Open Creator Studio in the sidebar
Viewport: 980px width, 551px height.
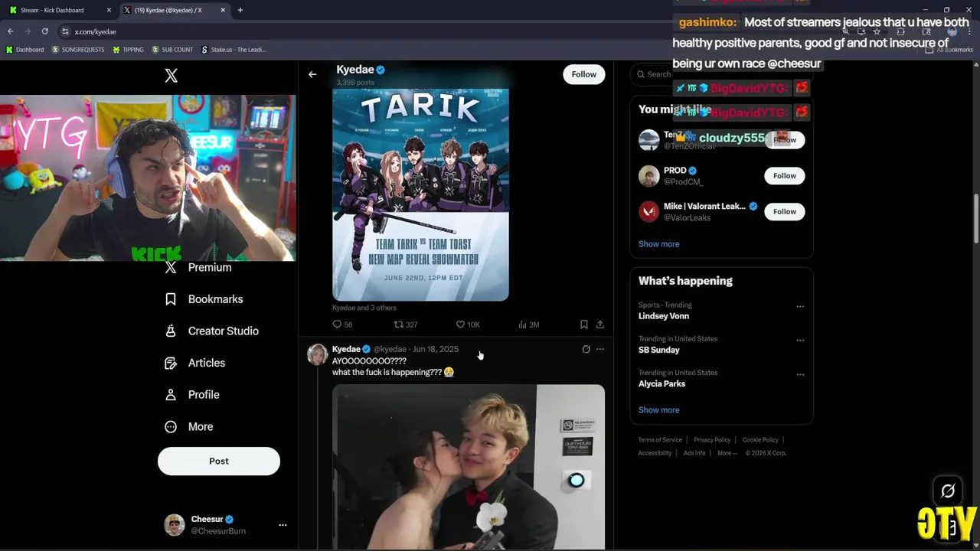pos(212,331)
